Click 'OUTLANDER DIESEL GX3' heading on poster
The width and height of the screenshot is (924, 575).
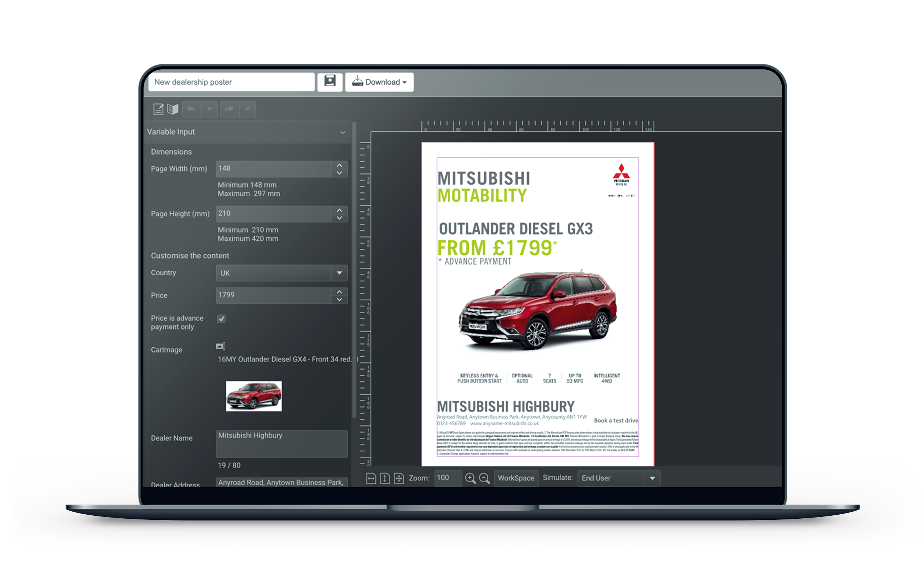516,229
